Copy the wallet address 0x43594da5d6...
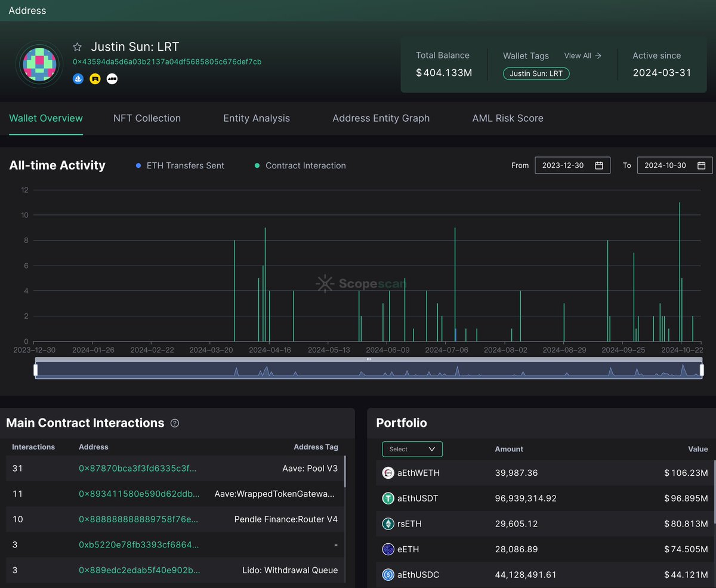716x588 pixels. click(167, 61)
